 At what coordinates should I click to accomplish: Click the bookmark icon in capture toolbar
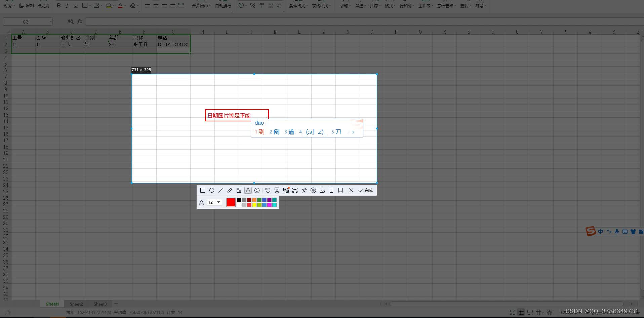[x=340, y=190]
